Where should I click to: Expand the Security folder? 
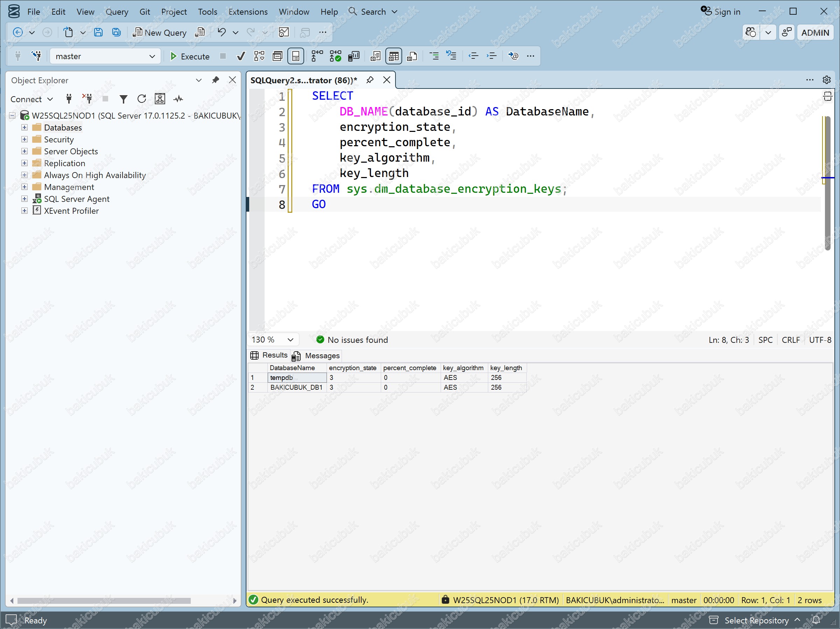click(24, 139)
